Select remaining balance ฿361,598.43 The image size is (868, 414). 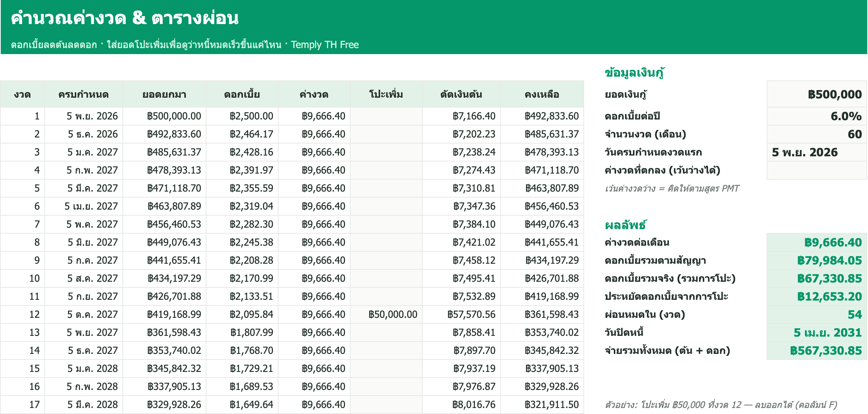[542, 314]
